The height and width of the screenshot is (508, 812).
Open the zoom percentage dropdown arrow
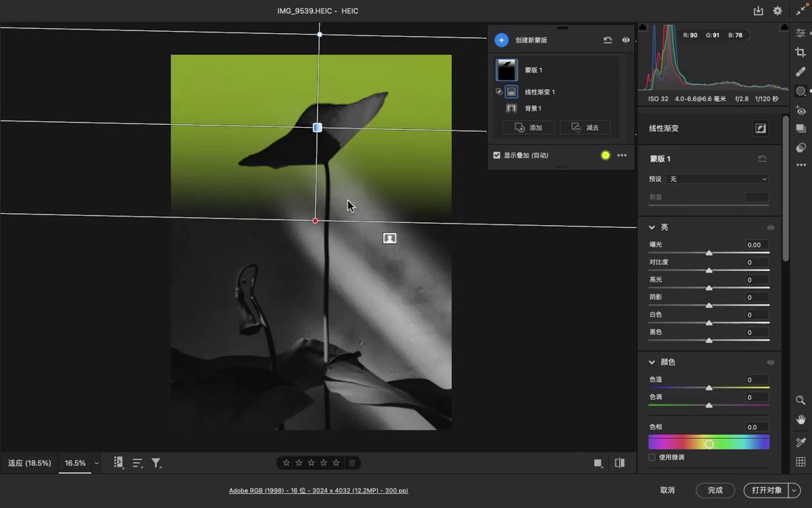97,463
